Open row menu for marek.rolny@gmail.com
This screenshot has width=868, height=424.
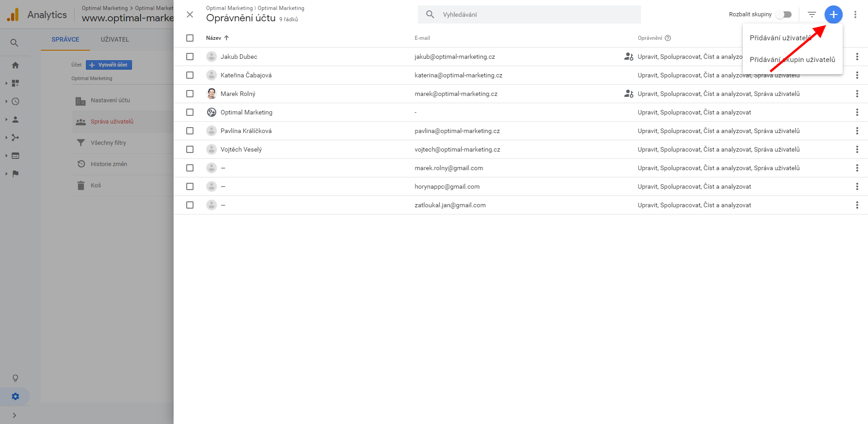[x=857, y=168]
